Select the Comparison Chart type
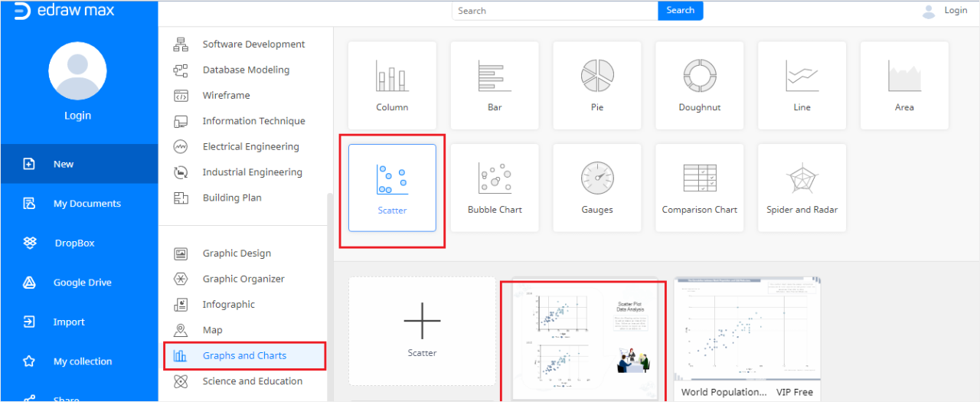 (x=700, y=188)
